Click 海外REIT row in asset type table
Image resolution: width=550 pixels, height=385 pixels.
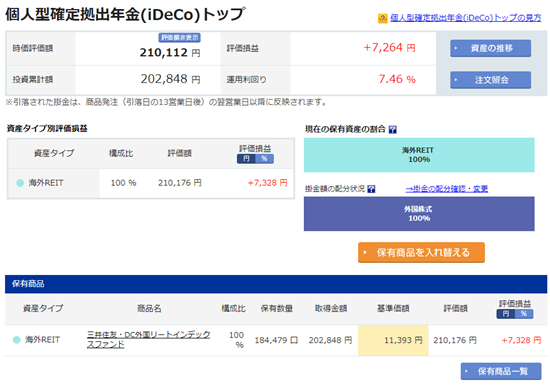coord(151,183)
